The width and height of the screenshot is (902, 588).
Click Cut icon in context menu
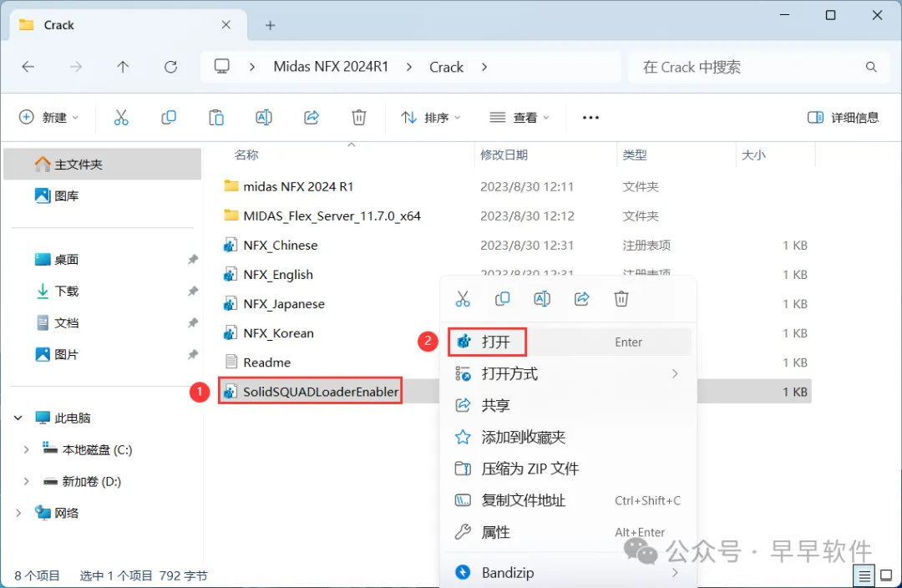tap(463, 299)
